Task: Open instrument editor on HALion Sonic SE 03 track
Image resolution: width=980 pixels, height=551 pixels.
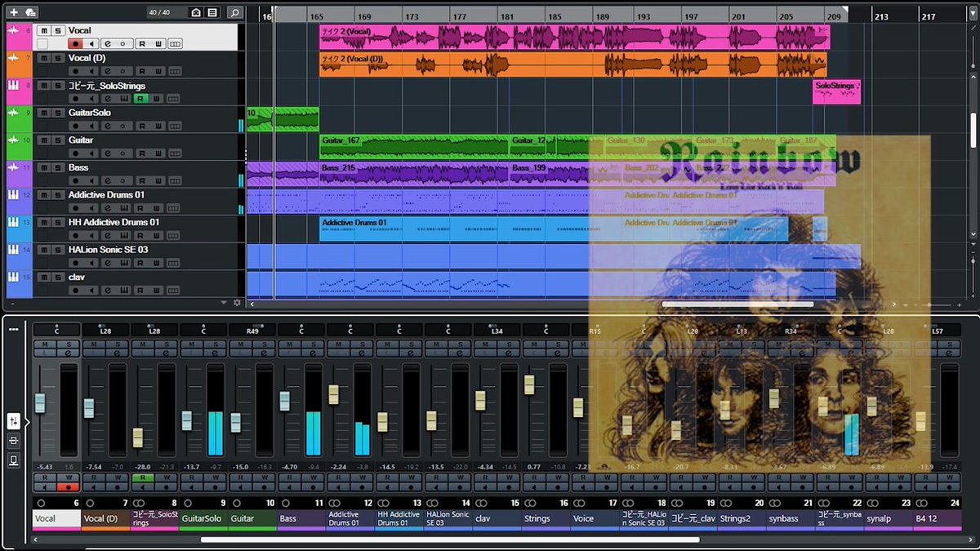Action: pyautogui.click(x=123, y=263)
